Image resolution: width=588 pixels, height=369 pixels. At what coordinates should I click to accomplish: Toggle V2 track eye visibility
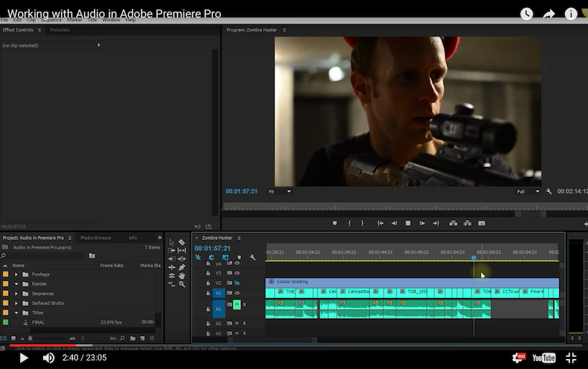(237, 283)
